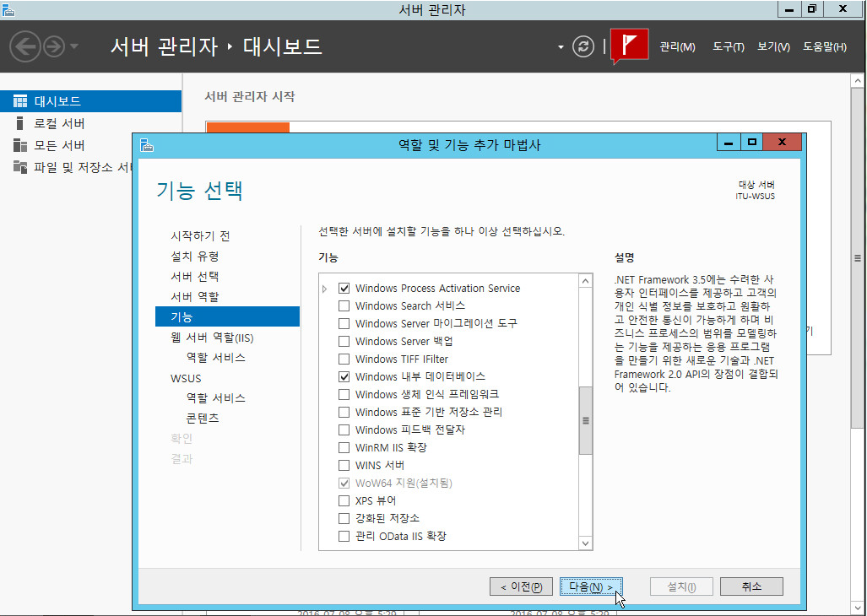Open 모든 서버 from sidebar icon

coord(20,145)
